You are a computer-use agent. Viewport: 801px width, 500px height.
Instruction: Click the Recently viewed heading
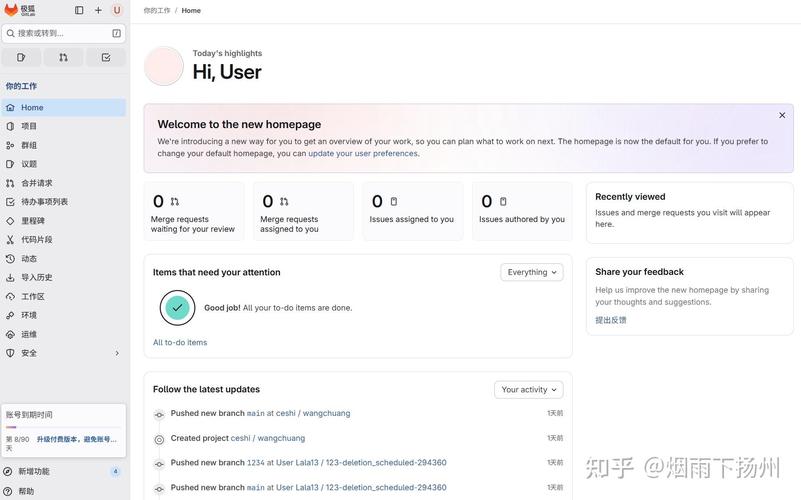point(630,197)
